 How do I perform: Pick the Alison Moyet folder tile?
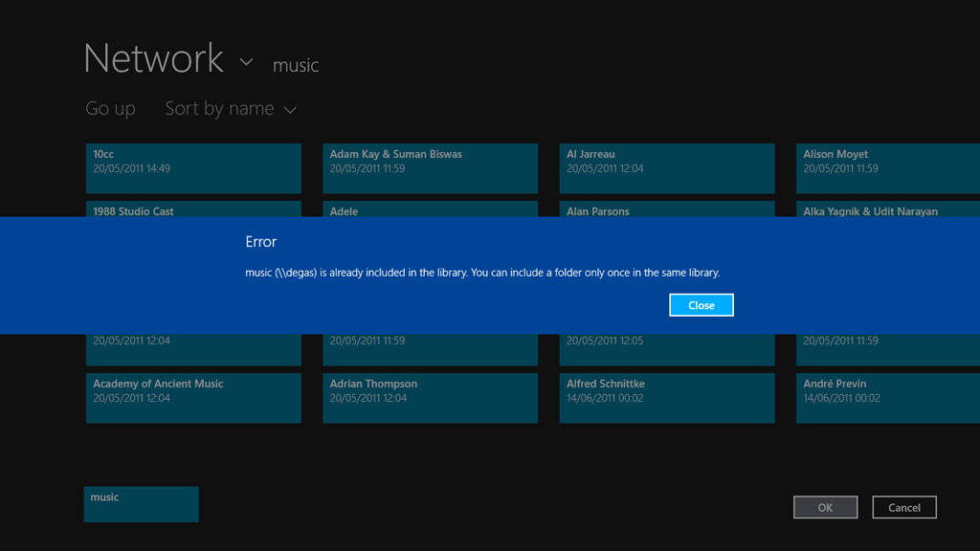pyautogui.click(x=887, y=168)
